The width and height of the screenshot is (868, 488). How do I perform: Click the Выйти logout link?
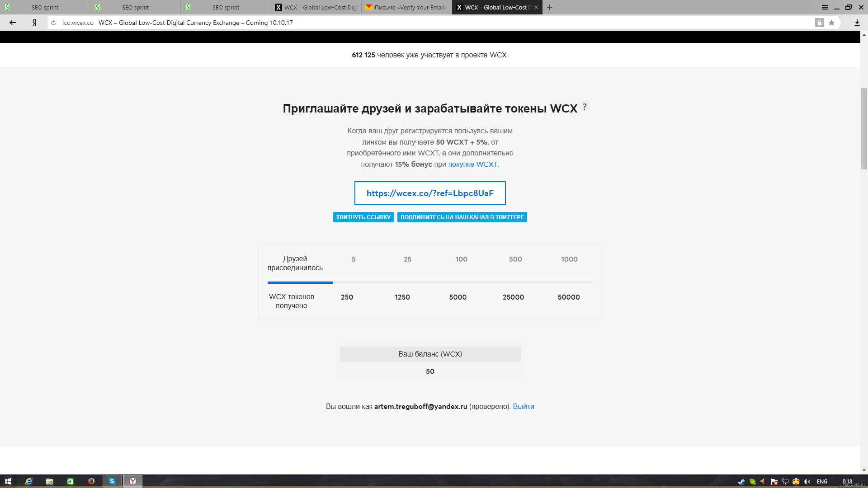524,406
